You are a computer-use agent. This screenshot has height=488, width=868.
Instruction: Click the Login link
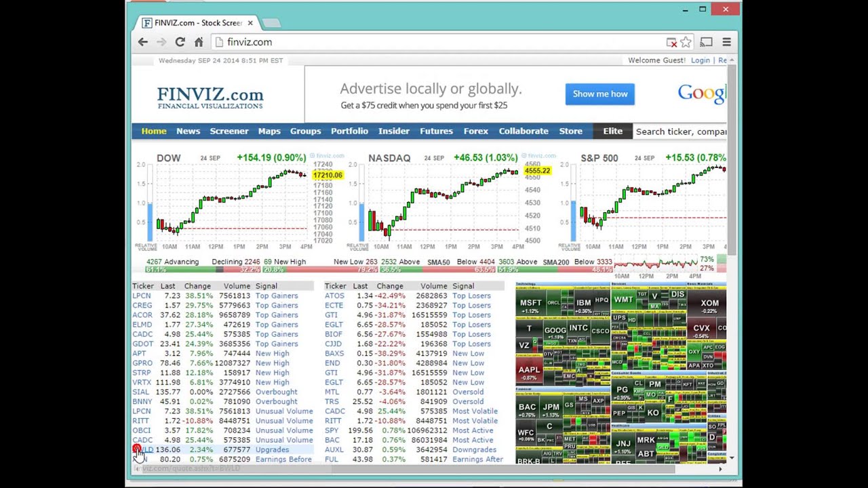click(701, 60)
